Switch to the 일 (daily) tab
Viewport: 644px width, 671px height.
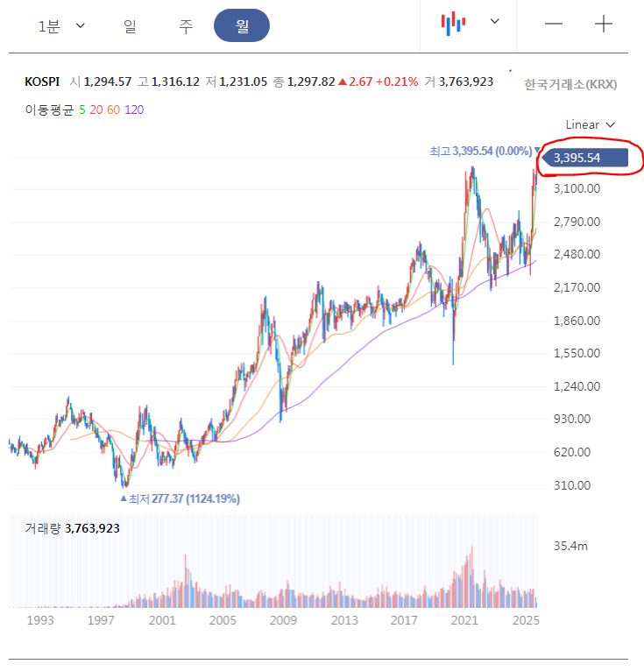[130, 25]
